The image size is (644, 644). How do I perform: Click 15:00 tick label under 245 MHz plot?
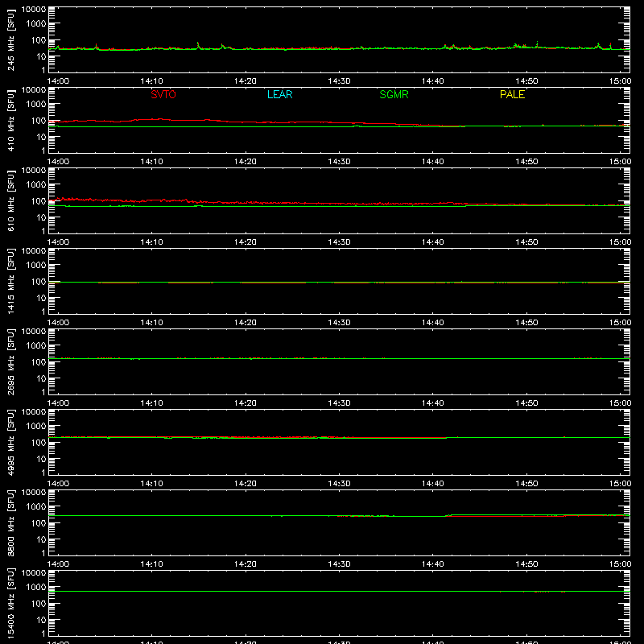point(620,81)
